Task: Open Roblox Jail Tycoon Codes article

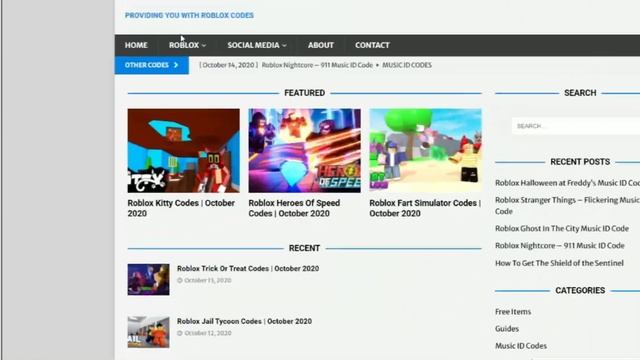Action: [x=244, y=321]
